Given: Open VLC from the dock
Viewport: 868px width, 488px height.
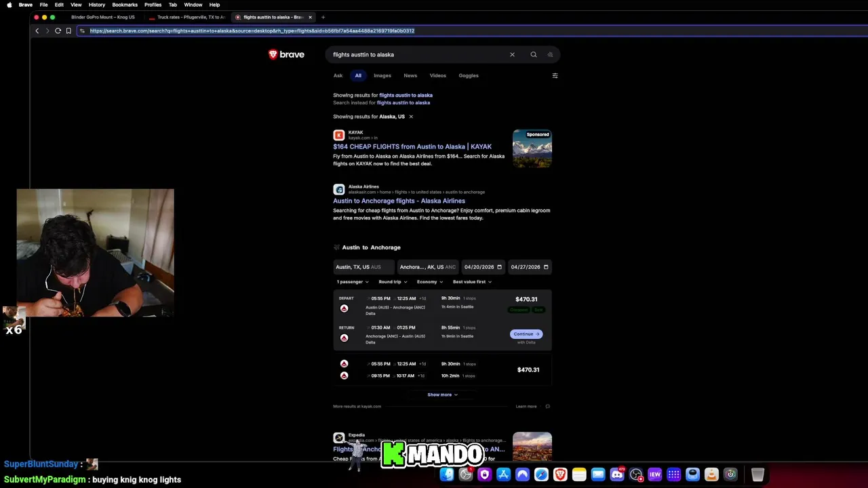Looking at the screenshot, I should point(711,474).
